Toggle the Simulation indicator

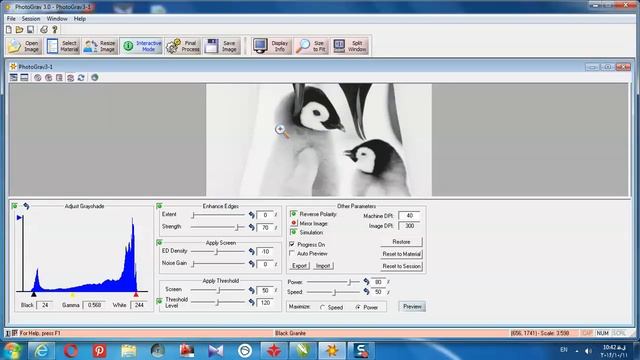pos(293,232)
